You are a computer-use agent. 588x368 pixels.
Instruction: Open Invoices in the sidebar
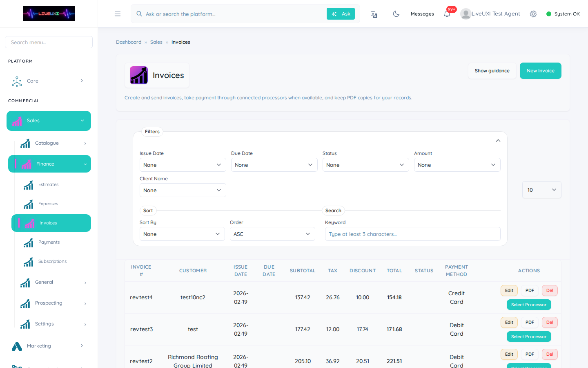51,223
